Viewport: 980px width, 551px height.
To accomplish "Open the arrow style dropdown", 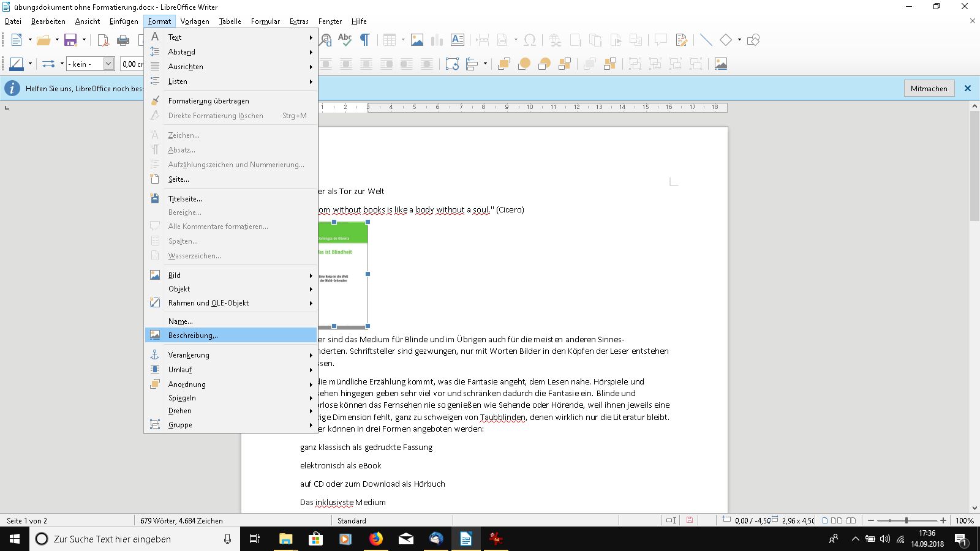I will click(62, 64).
